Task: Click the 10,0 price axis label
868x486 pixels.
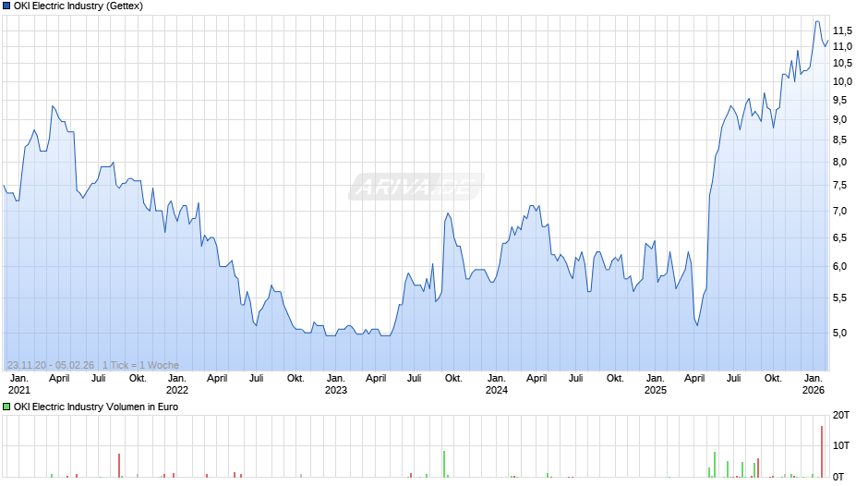Action: pos(842,81)
